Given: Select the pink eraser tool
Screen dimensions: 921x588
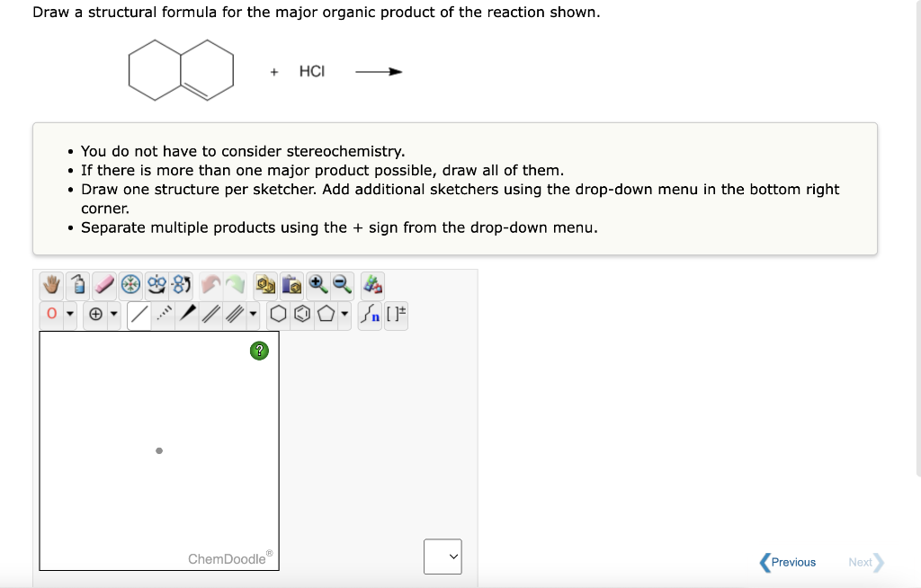Looking at the screenshot, I should point(104,285).
